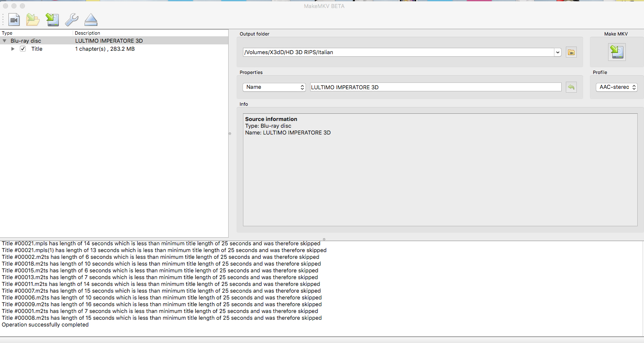Click output folder path field
This screenshot has width=644, height=343.
tap(398, 52)
